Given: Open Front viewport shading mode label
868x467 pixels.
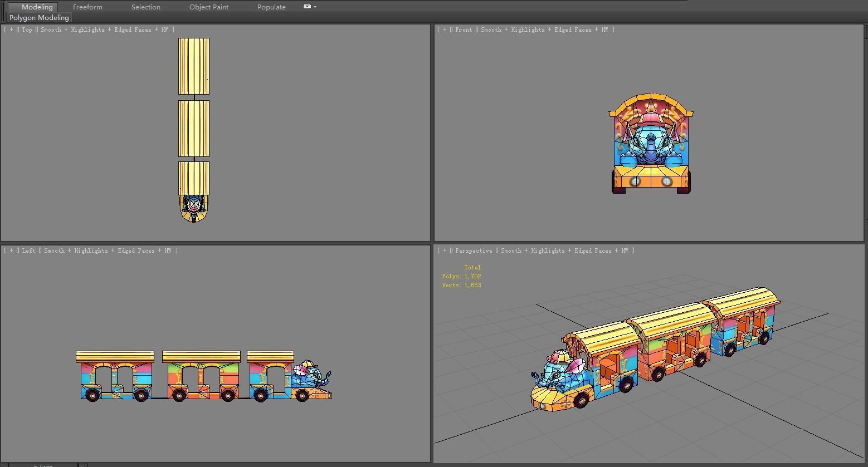Looking at the screenshot, I should (x=544, y=30).
